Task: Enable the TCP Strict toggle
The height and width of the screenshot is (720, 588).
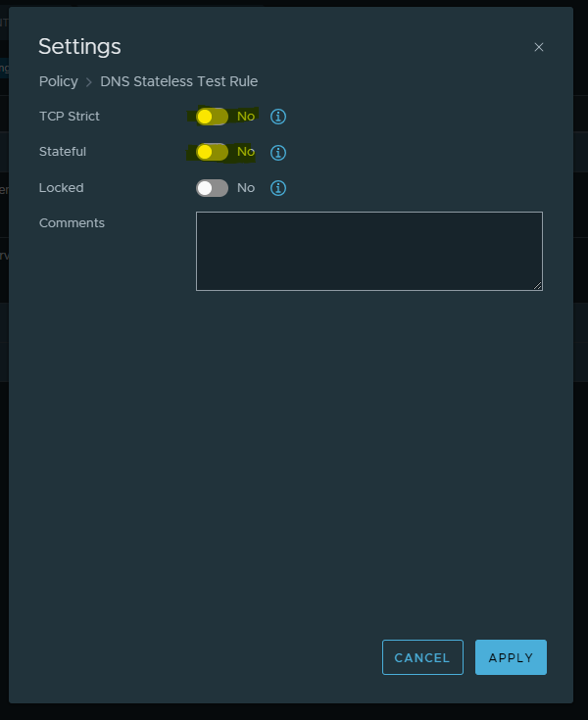Action: click(x=212, y=117)
